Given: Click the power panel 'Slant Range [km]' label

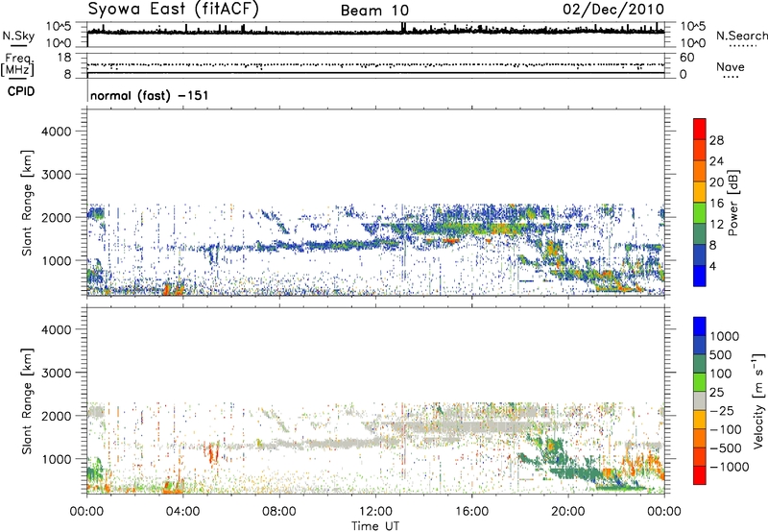Looking at the screenshot, I should [27, 203].
